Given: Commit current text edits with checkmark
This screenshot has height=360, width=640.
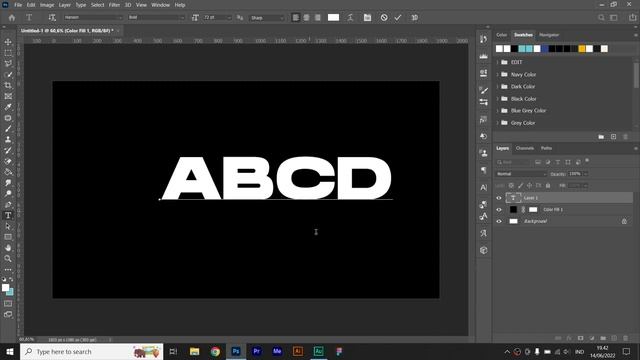Looking at the screenshot, I should pos(398,18).
